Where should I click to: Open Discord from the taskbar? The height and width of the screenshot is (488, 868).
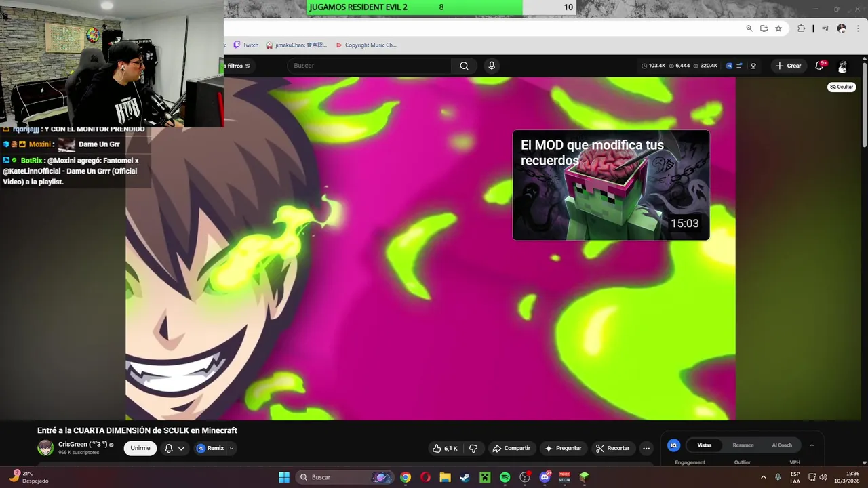[x=545, y=477]
